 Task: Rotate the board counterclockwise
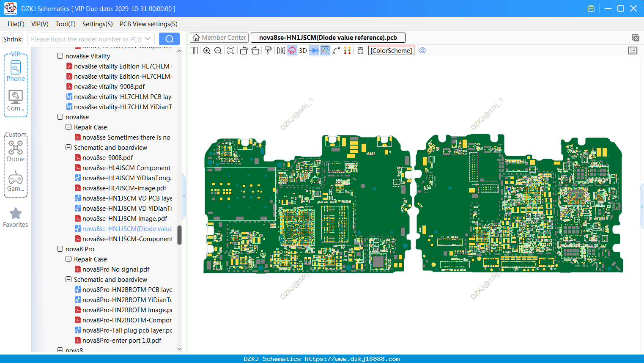click(x=244, y=50)
